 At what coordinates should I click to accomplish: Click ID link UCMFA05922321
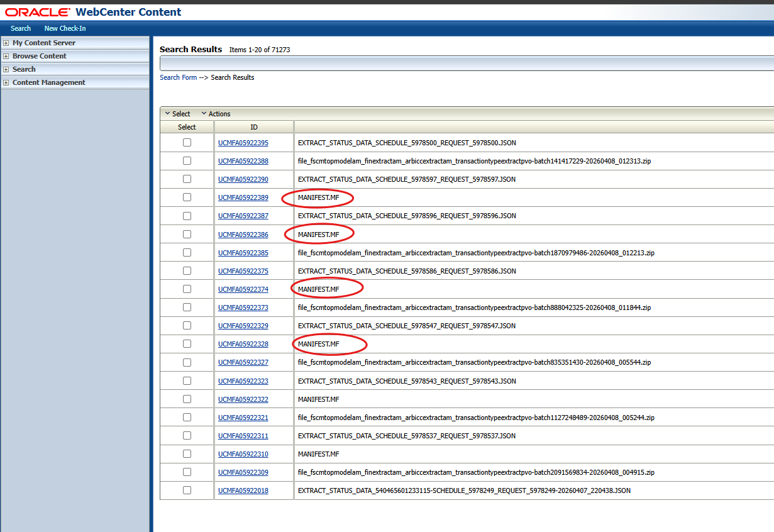coord(243,418)
